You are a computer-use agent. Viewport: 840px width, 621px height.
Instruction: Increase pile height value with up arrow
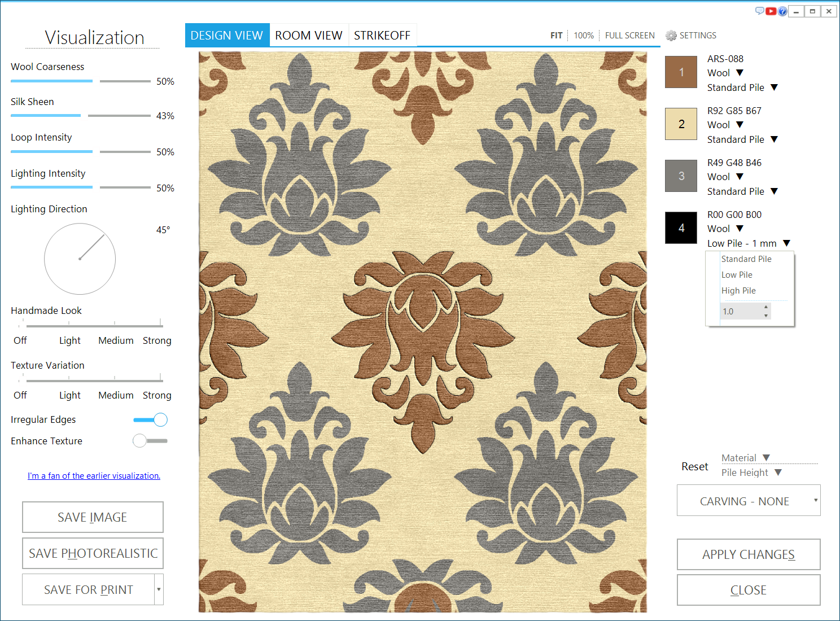(x=766, y=307)
